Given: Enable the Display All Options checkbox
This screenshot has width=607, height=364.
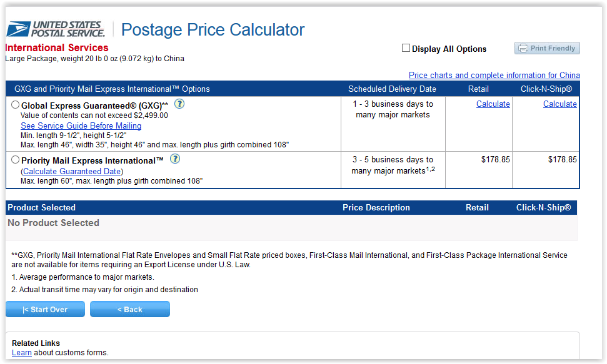Looking at the screenshot, I should (406, 48).
